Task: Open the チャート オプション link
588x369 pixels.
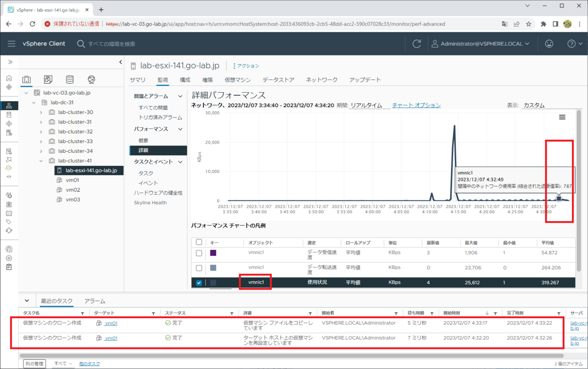Action: pos(416,105)
